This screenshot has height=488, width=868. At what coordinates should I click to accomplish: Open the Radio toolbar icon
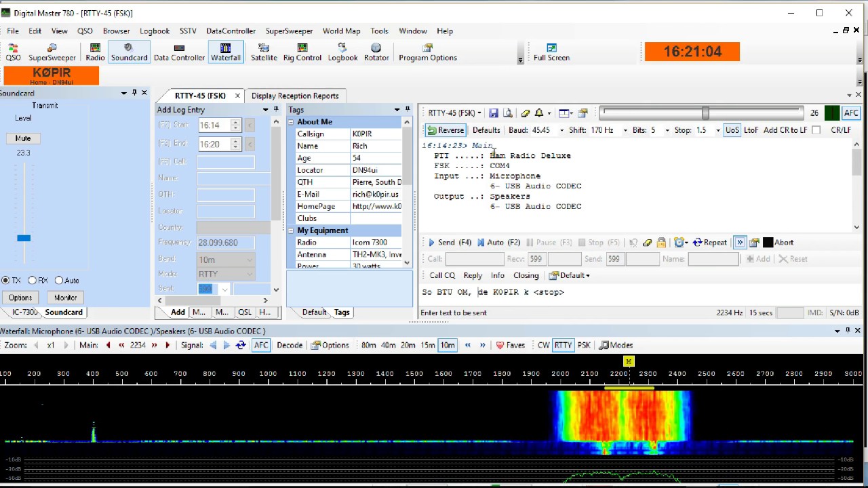click(95, 52)
